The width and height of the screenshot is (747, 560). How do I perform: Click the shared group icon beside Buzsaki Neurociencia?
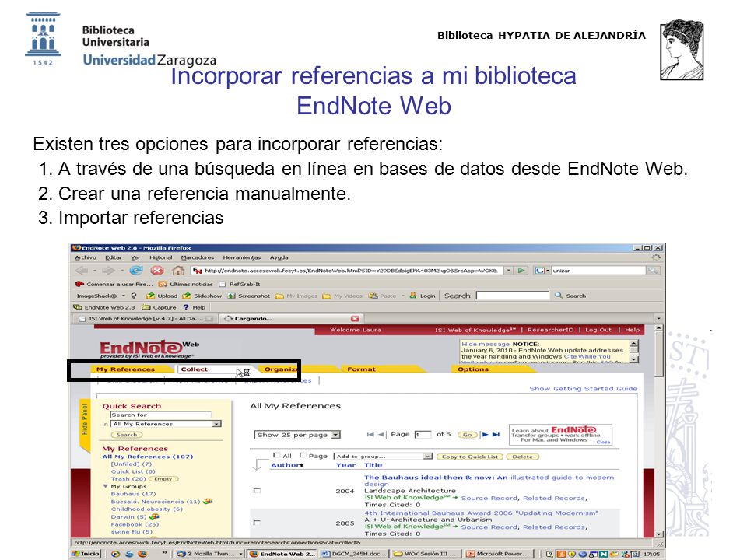(x=208, y=502)
